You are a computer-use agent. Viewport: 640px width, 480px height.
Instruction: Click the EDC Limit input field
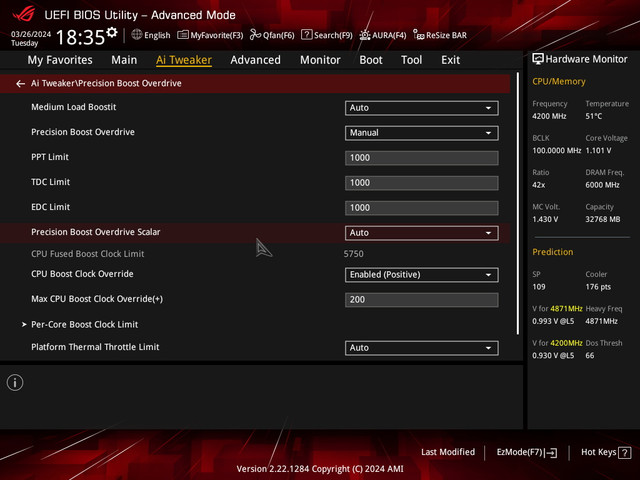422,208
